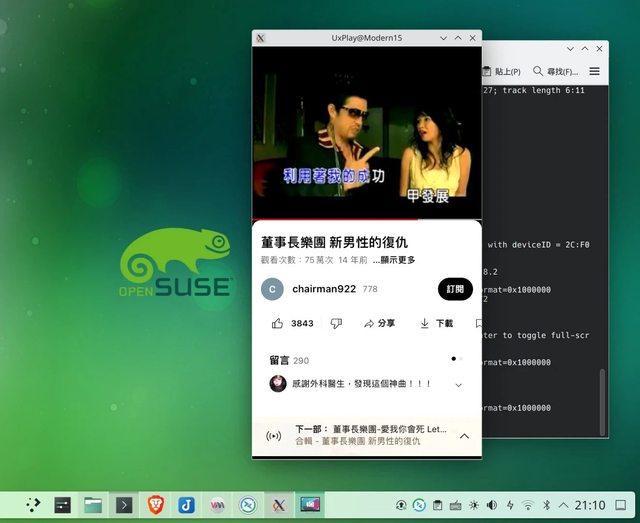Image resolution: width=640 pixels, height=523 pixels.
Task: Open the terminal hamburger menu
Action: [595, 72]
